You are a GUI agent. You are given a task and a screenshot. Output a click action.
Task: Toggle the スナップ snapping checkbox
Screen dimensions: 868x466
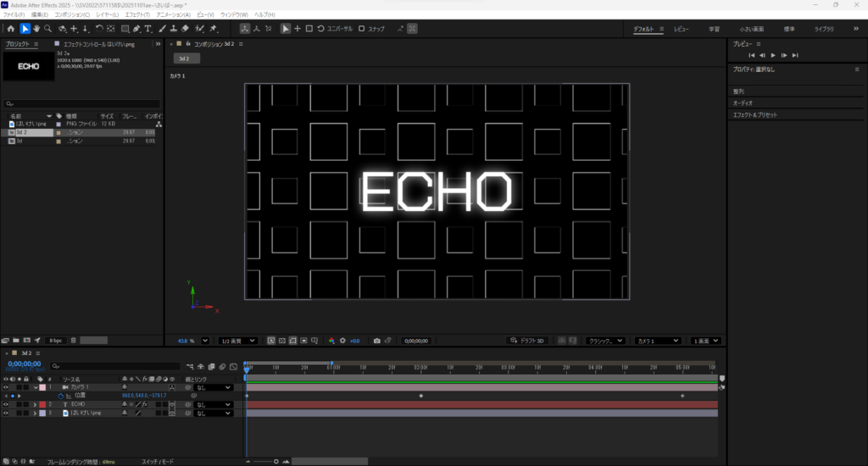click(x=362, y=29)
